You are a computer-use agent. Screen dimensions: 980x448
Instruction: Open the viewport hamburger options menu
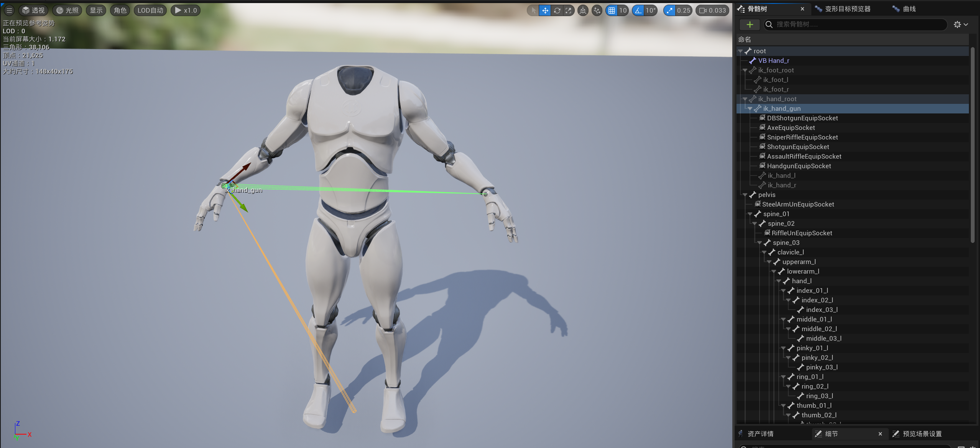pyautogui.click(x=9, y=10)
